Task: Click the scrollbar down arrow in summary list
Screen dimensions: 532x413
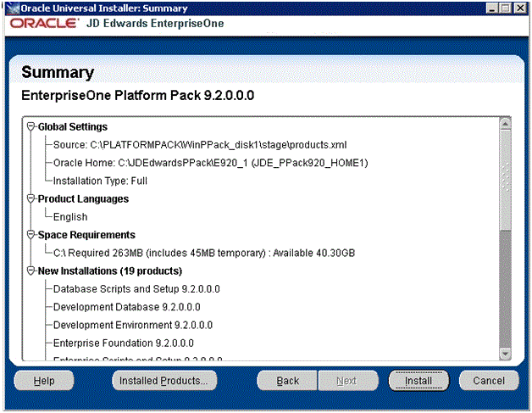Action: [x=506, y=354]
